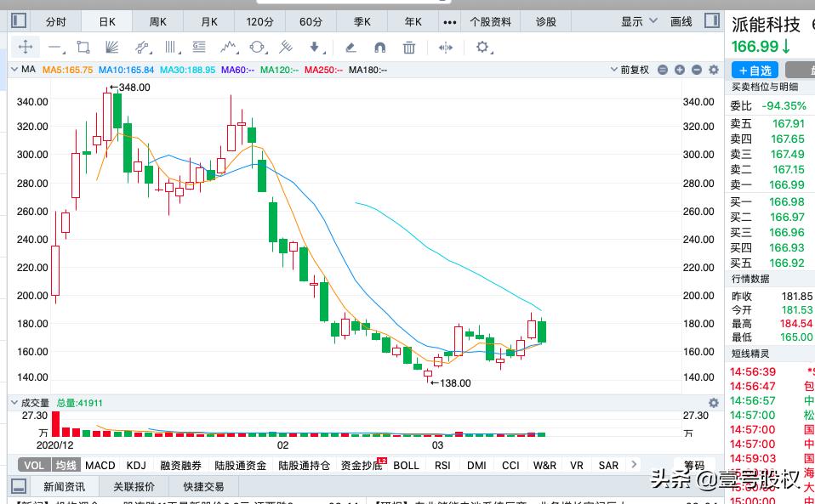The width and height of the screenshot is (815, 504).
Task: Select the rectangle drawing tool
Action: [x=83, y=47]
